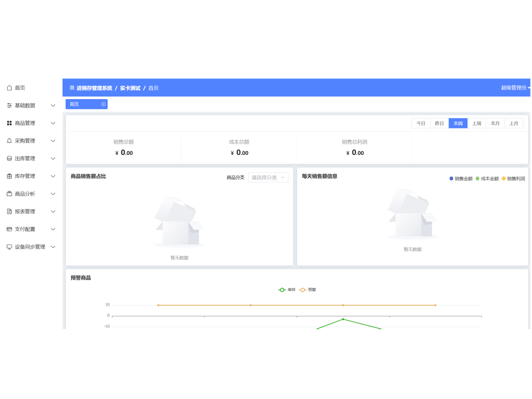Click the 出库管理 database icon

(x=9, y=159)
